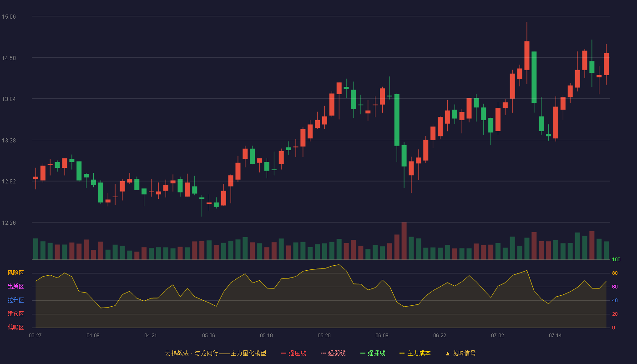Click the 07-14 date axis label
This screenshot has height=364, width=637.
[x=555, y=335]
